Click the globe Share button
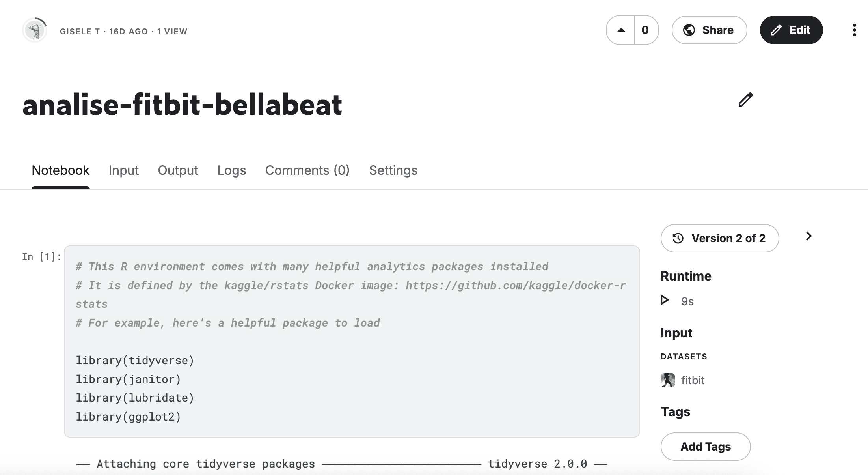The height and width of the screenshot is (475, 868). pyautogui.click(x=709, y=30)
